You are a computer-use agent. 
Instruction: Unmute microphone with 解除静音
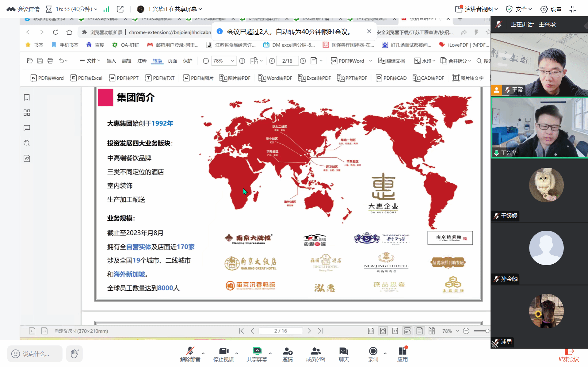click(x=190, y=354)
